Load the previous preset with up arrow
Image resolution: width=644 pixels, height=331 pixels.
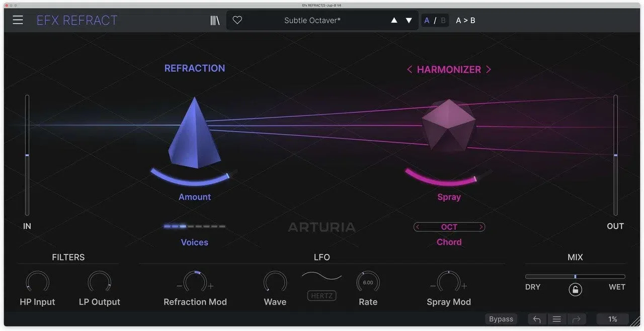[394, 21]
